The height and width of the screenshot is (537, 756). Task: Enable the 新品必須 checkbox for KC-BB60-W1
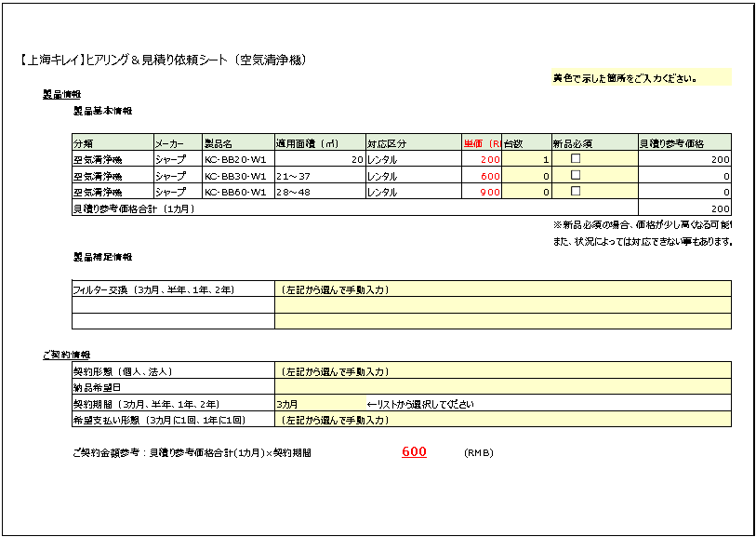574,192
